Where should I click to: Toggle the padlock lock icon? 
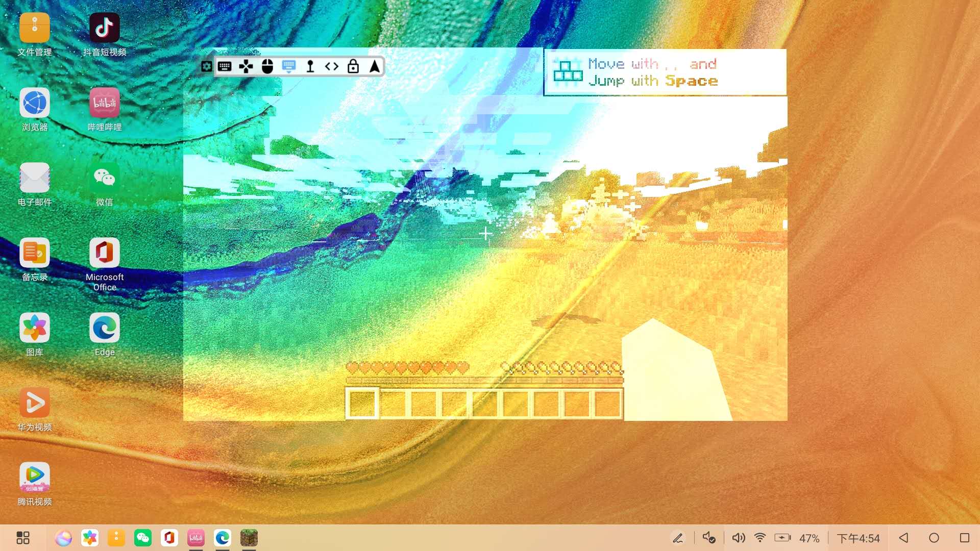pyautogui.click(x=353, y=66)
